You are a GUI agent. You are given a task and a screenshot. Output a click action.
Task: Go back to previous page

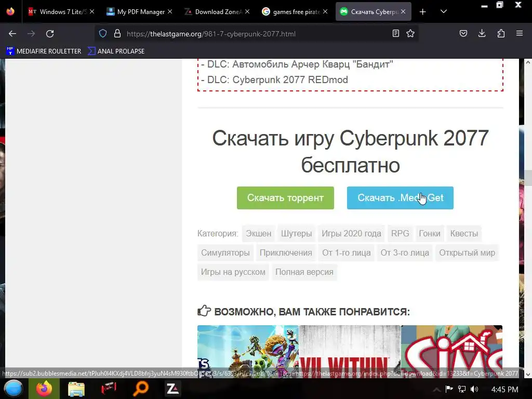[12, 34]
